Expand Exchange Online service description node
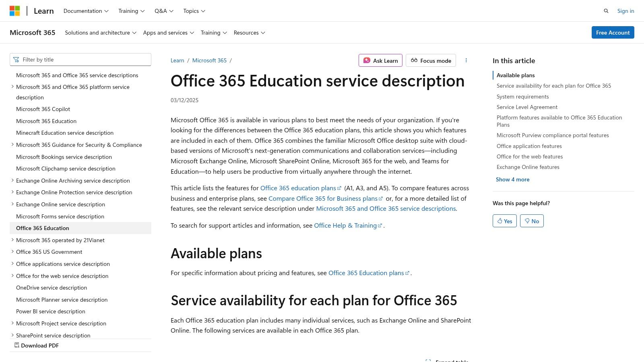The height and width of the screenshot is (362, 644). [12, 204]
